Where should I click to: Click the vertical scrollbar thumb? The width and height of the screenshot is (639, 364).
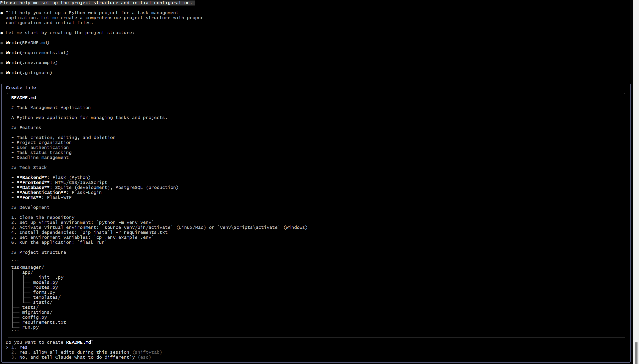[x=636, y=353]
